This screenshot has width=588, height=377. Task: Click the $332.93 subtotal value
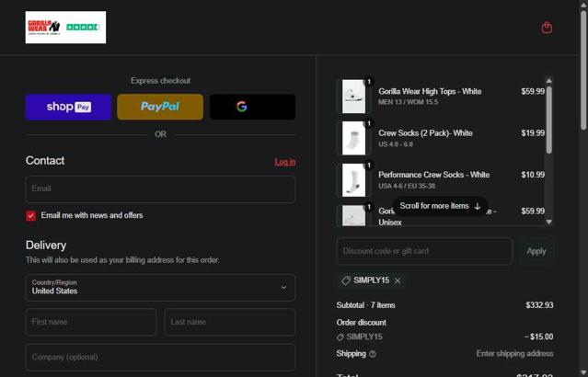[x=539, y=305]
